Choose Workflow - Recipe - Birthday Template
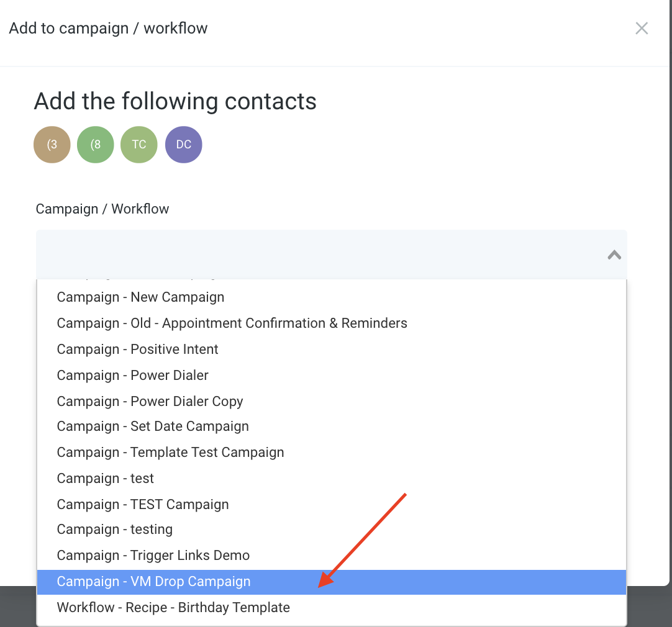This screenshot has width=672, height=627. (331, 607)
